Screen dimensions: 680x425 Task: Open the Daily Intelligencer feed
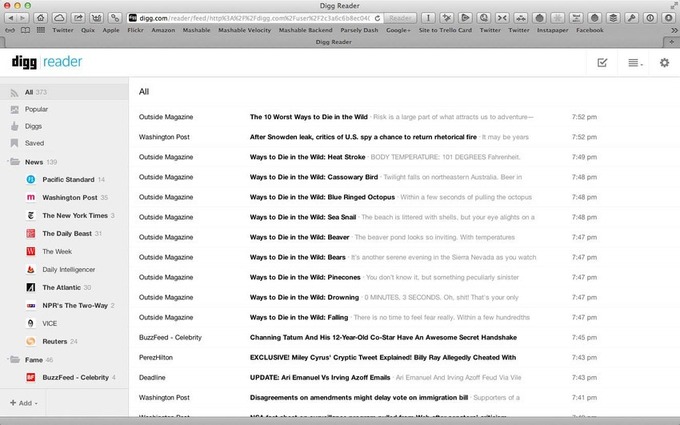click(x=69, y=269)
